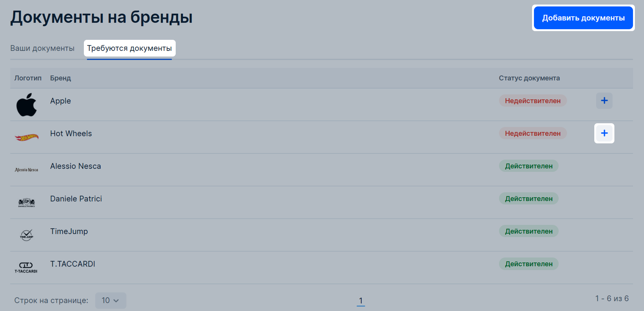Click the Apple brand logo
Image resolution: width=644 pixels, height=311 pixels.
27,105
